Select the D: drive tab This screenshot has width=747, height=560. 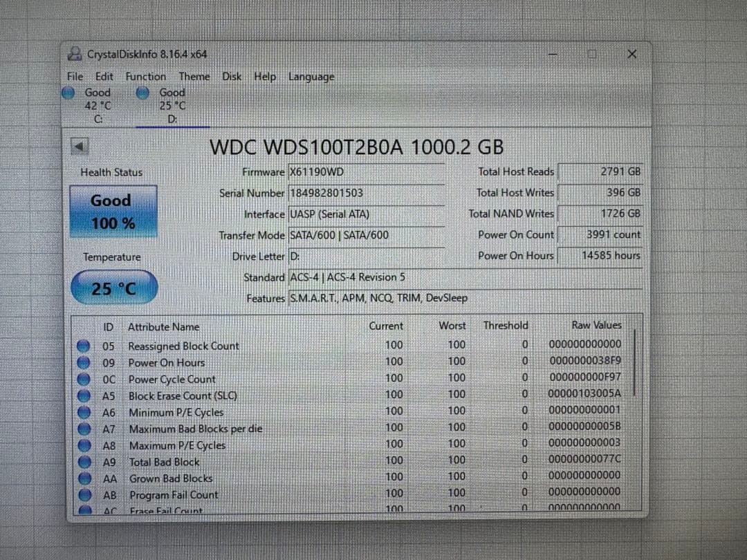pos(172,106)
